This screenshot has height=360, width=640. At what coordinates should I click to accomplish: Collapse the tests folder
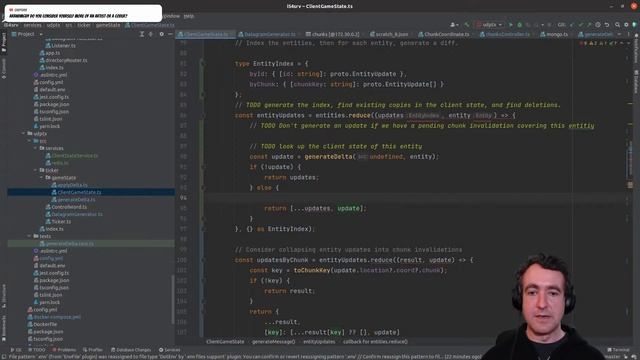click(29, 236)
